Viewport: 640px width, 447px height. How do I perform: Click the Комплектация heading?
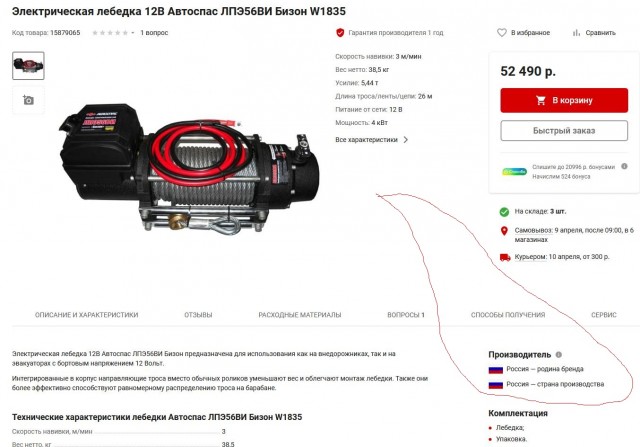(x=518, y=413)
